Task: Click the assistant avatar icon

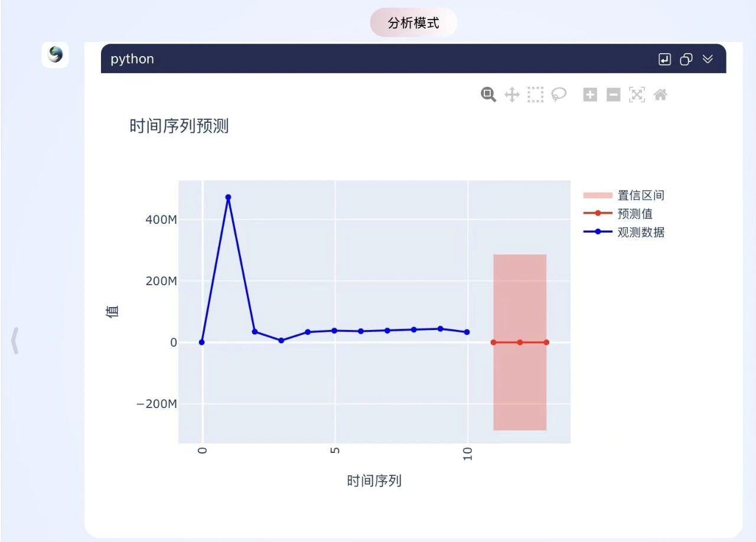Action: [56, 55]
